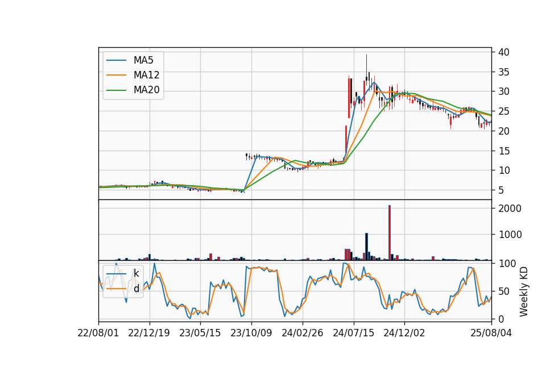Viewport: 546px width, 392px height.
Task: Click the price axis label 15
Action: coord(504,151)
